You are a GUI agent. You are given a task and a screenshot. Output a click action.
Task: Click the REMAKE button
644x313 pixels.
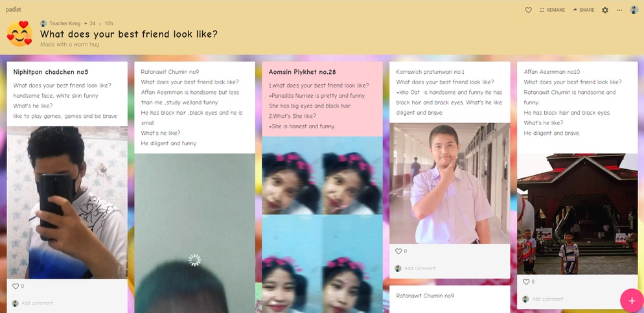552,10
